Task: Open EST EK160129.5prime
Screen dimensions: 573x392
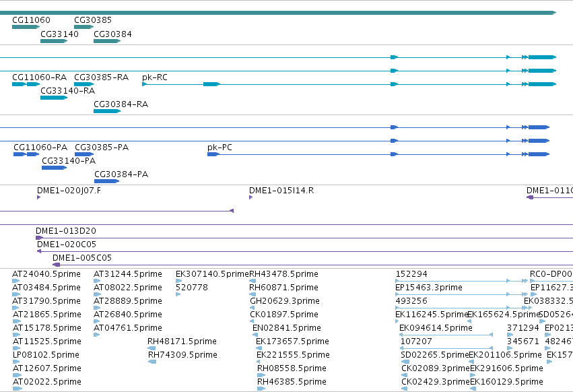Action: click(x=506, y=382)
